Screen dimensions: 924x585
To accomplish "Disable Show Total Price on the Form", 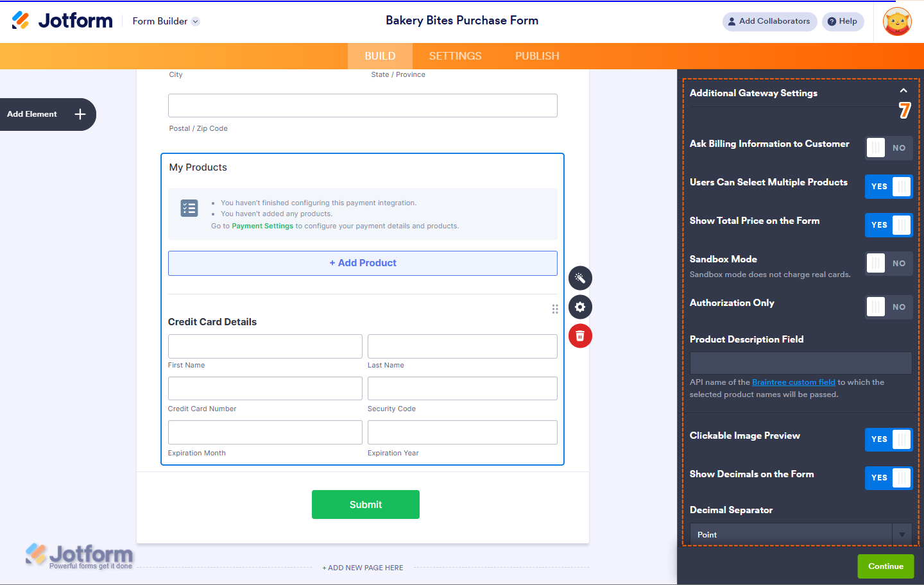I will pos(889,225).
